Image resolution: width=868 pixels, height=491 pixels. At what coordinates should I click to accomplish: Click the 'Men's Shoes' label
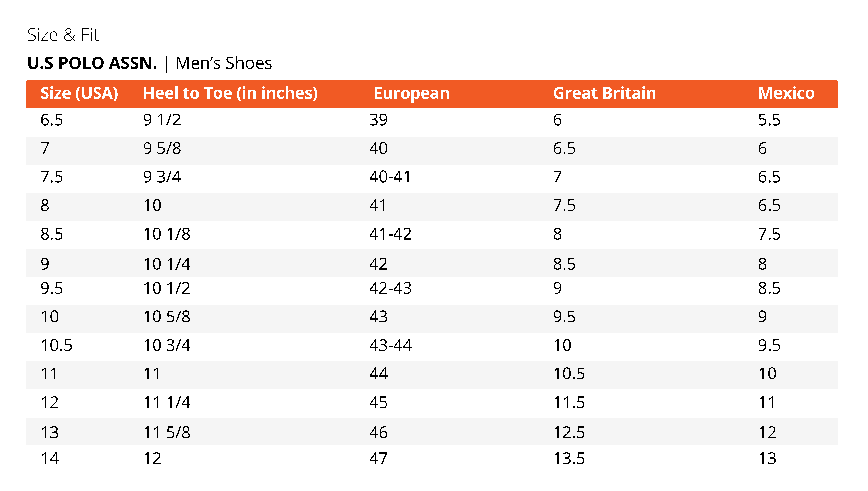tap(223, 63)
